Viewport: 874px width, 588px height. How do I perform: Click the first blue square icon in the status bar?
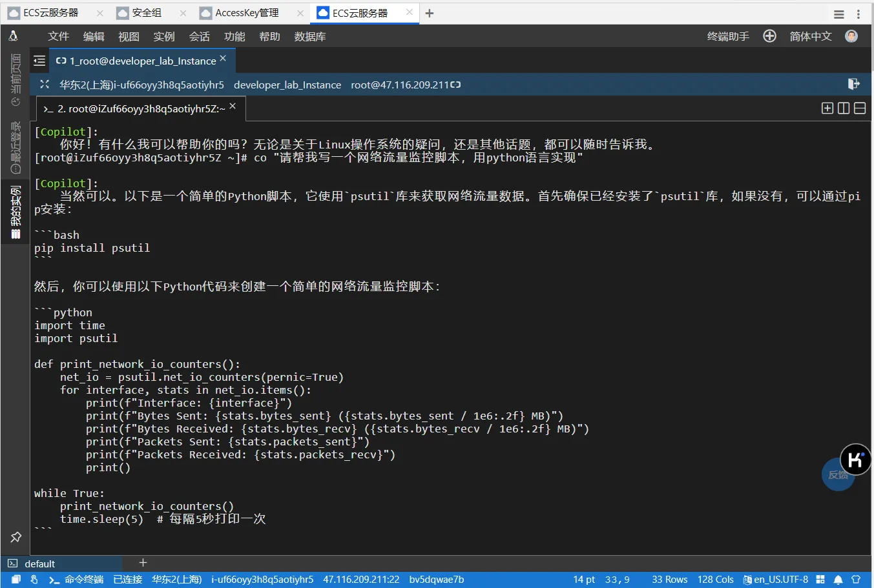pyautogui.click(x=15, y=580)
